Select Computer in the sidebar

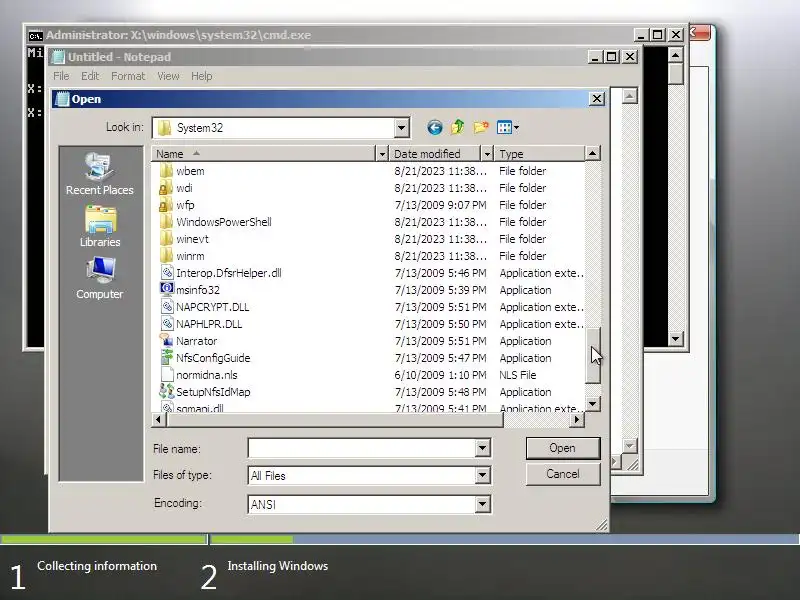click(x=99, y=278)
